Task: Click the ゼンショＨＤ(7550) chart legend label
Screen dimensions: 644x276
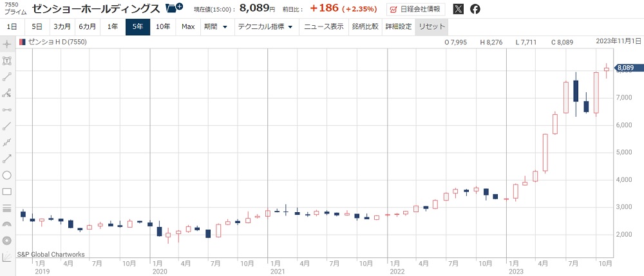Action: tap(57, 41)
